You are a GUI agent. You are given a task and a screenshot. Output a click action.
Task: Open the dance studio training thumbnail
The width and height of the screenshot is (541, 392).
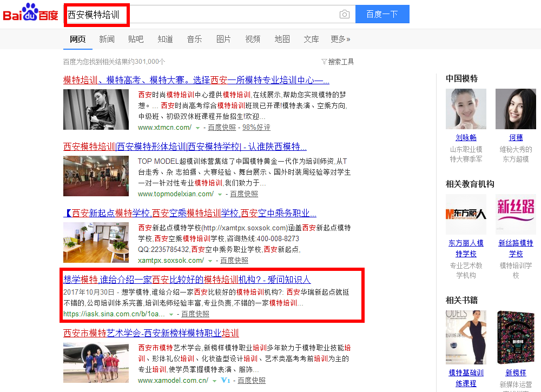pyautogui.click(x=96, y=176)
